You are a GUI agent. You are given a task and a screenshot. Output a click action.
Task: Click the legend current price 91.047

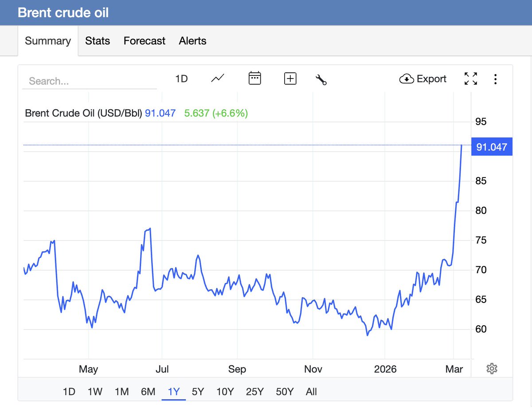160,113
